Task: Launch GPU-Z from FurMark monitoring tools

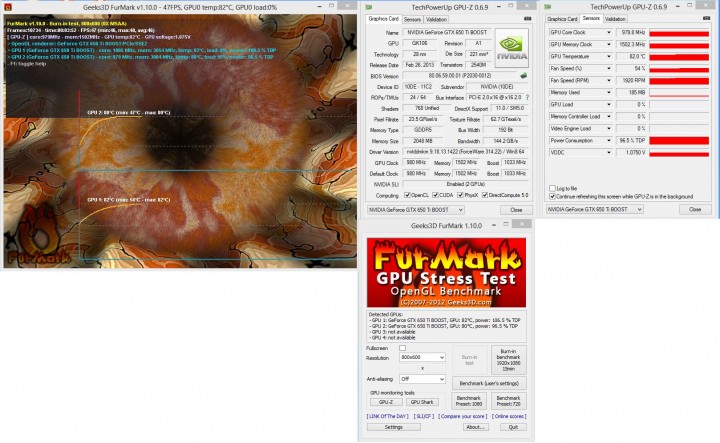Action: pyautogui.click(x=386, y=402)
